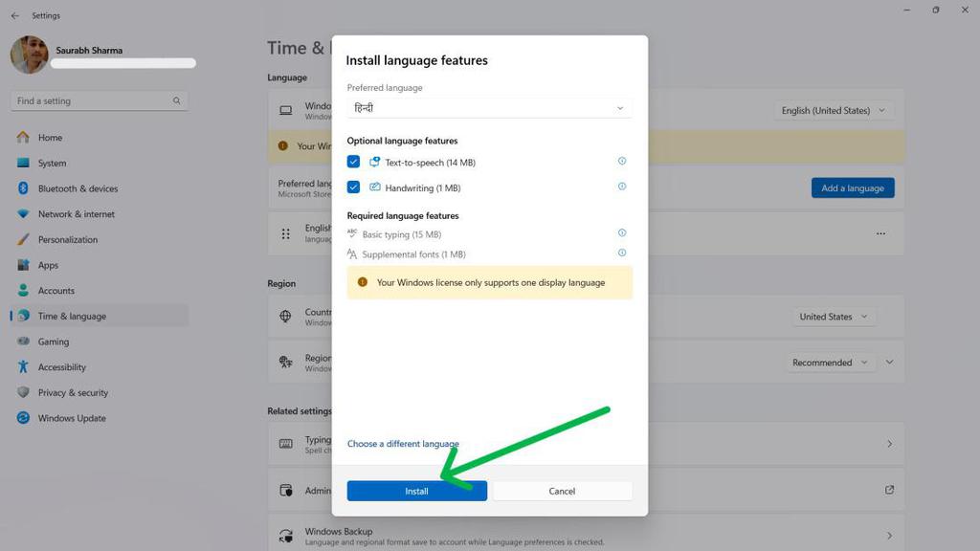Click the Bluetooth icon in sidebar

coord(23,188)
